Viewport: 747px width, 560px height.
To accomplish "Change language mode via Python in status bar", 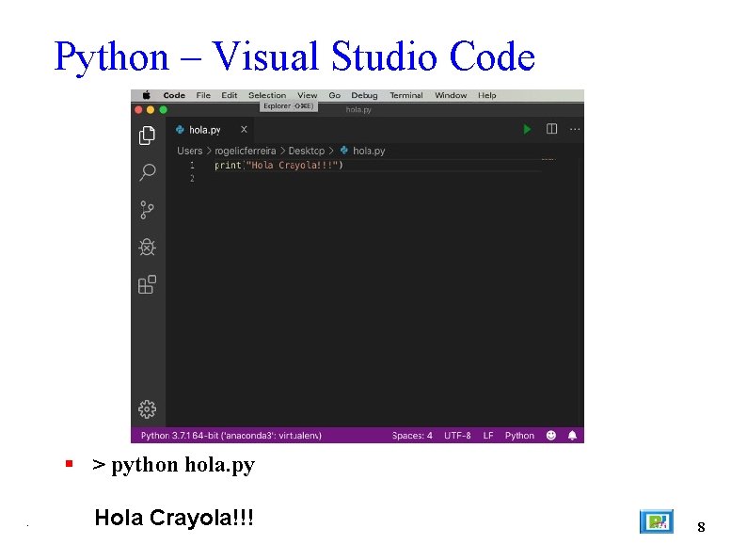I will (x=519, y=435).
